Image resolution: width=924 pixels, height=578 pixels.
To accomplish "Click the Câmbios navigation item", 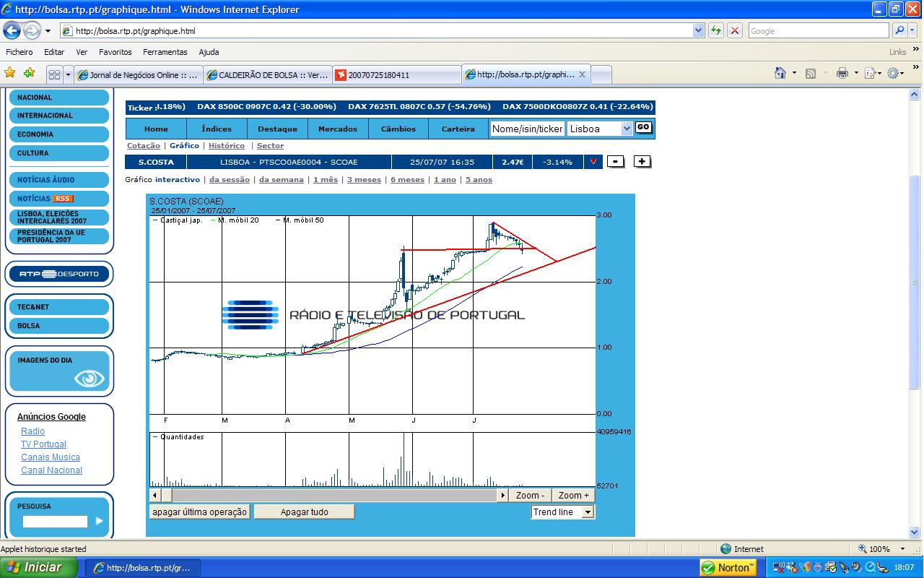I will pyautogui.click(x=398, y=129).
